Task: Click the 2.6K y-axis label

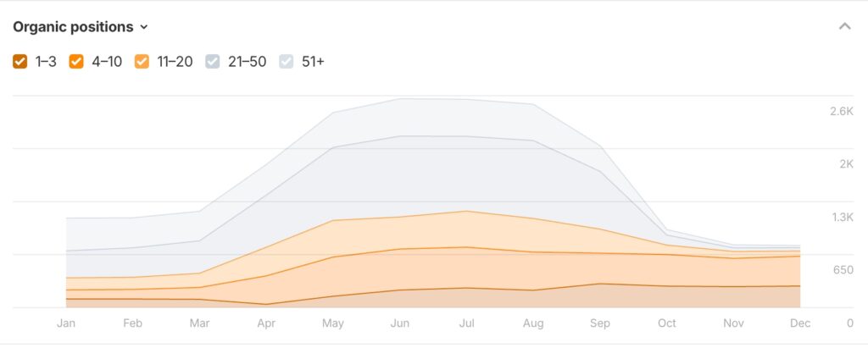Action: [x=841, y=112]
